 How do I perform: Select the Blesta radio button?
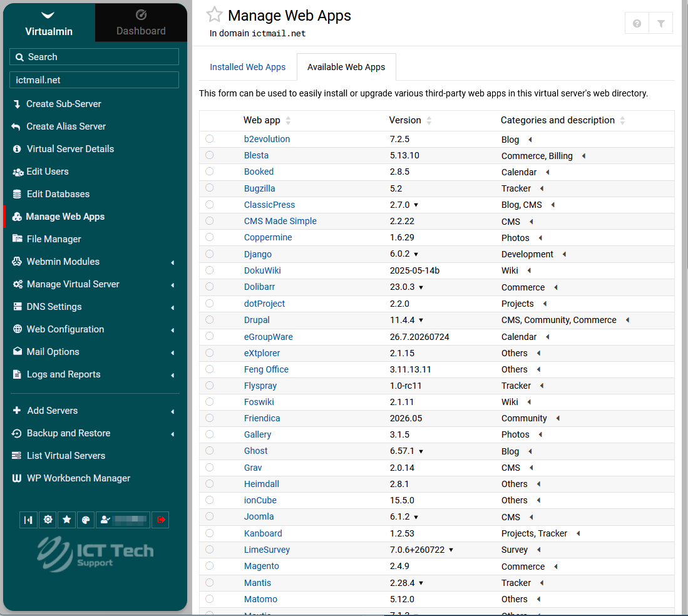pyautogui.click(x=210, y=155)
